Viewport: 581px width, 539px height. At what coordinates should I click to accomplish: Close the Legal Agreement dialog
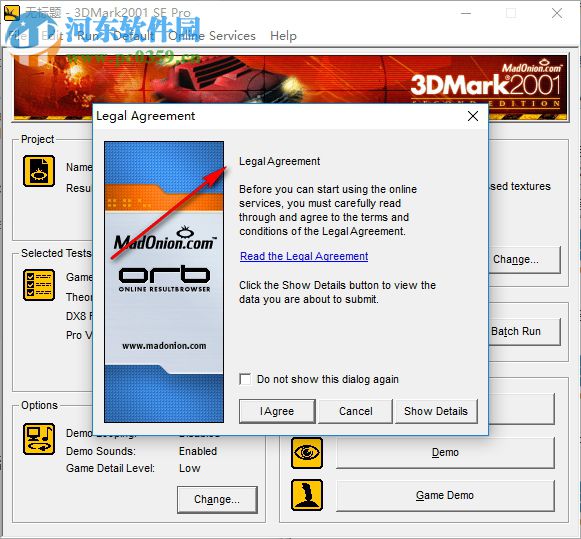pyautogui.click(x=473, y=116)
